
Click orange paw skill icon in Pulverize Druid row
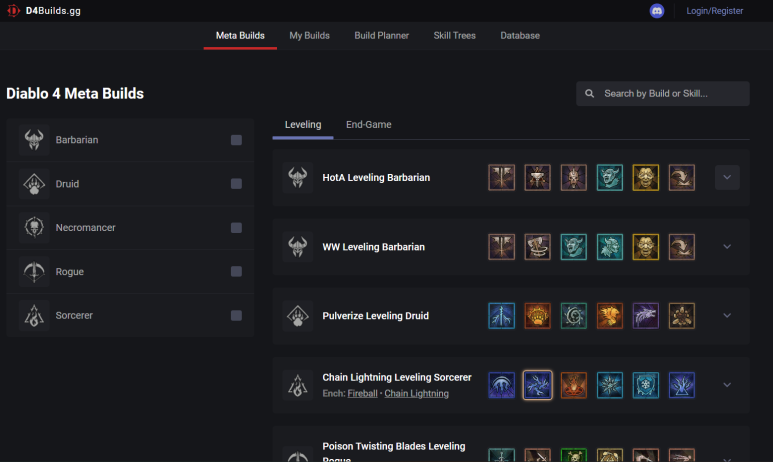537,316
